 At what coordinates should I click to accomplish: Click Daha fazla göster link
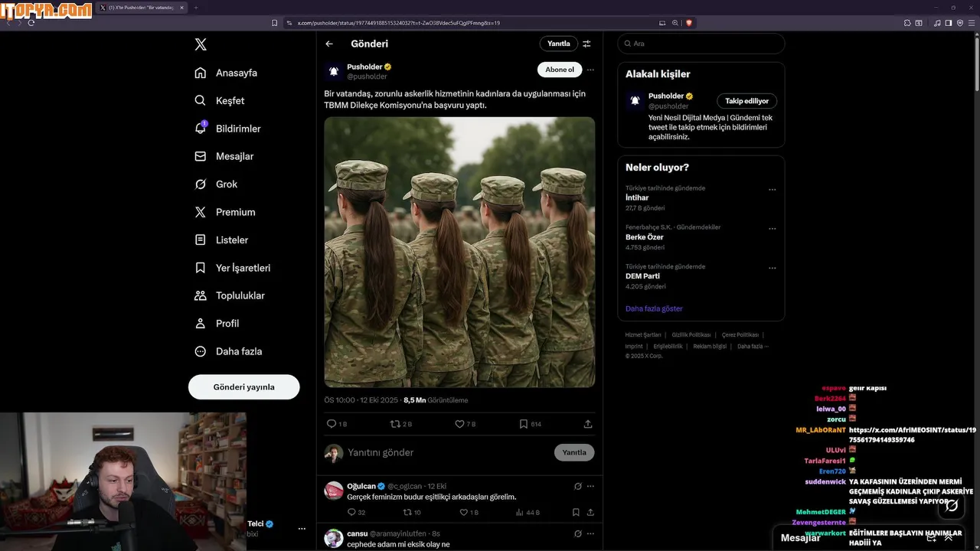pyautogui.click(x=654, y=308)
